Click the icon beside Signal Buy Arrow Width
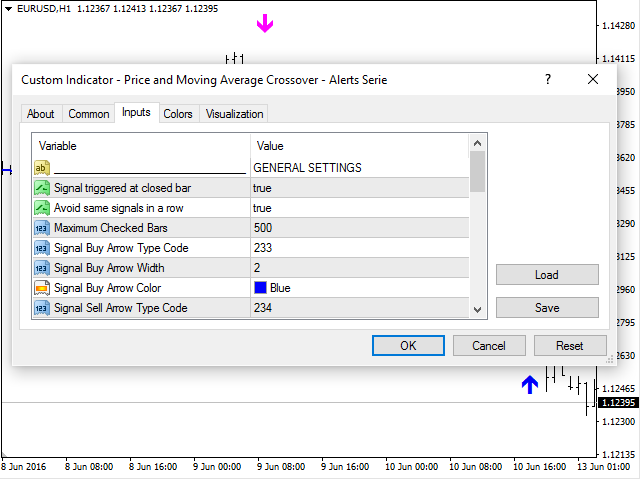The width and height of the screenshot is (640, 480). 42,268
